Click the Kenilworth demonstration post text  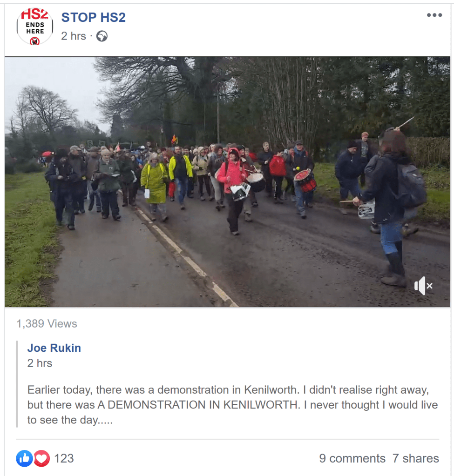(232, 405)
